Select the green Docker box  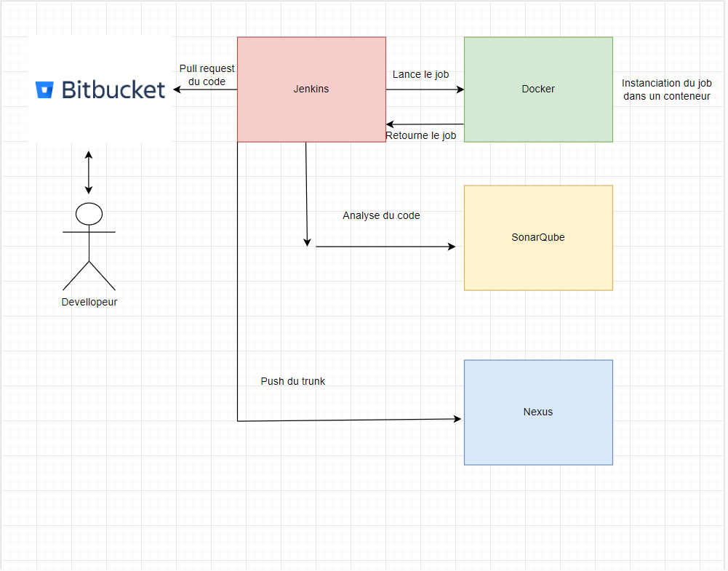click(538, 89)
